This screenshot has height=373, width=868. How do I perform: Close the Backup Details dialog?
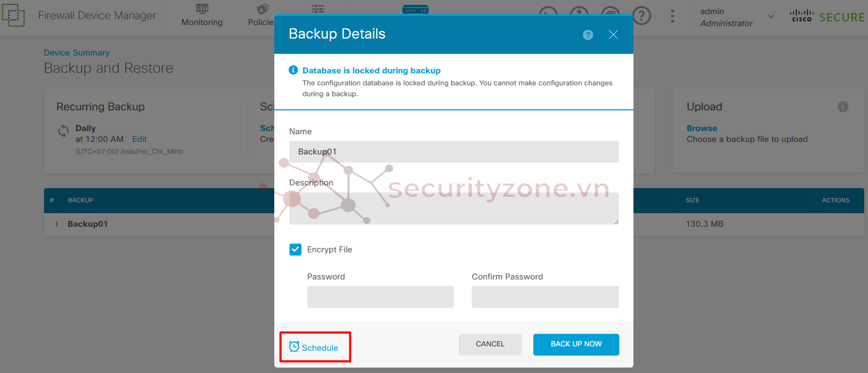coord(613,35)
